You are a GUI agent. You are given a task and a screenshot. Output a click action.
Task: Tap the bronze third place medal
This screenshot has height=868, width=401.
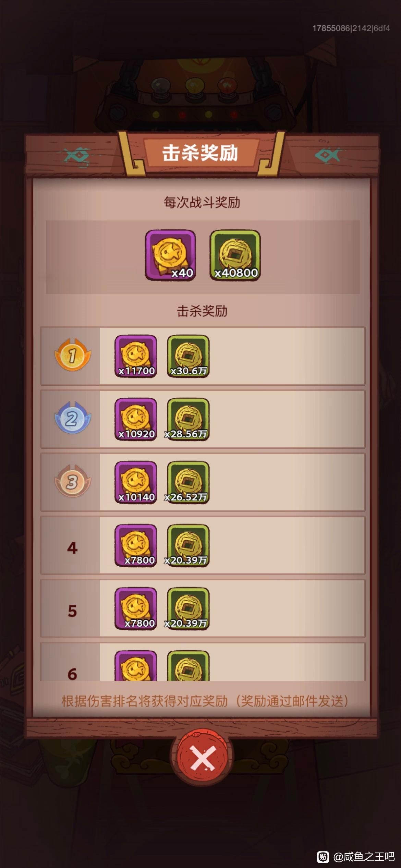point(72,481)
